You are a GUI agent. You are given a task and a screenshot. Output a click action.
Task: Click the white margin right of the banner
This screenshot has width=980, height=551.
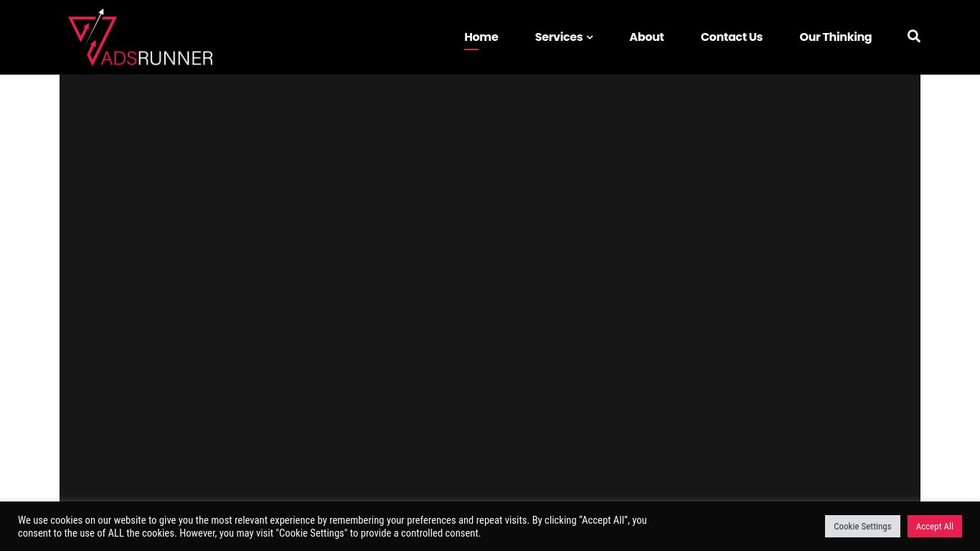coord(950,287)
